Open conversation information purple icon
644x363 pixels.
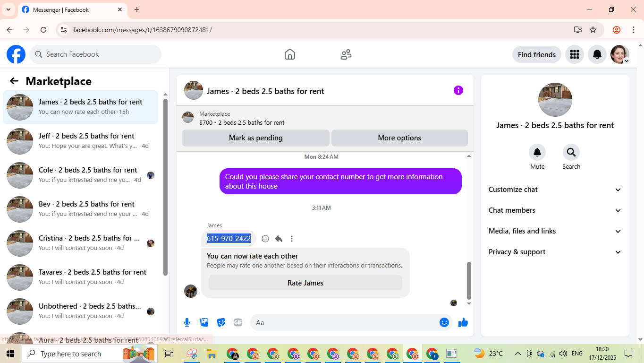tap(458, 90)
